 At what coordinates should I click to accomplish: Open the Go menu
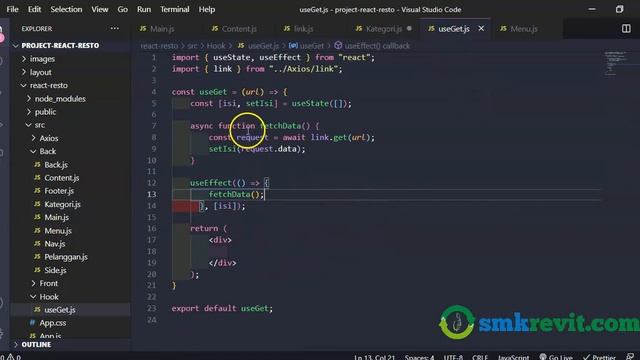pyautogui.click(x=122, y=9)
